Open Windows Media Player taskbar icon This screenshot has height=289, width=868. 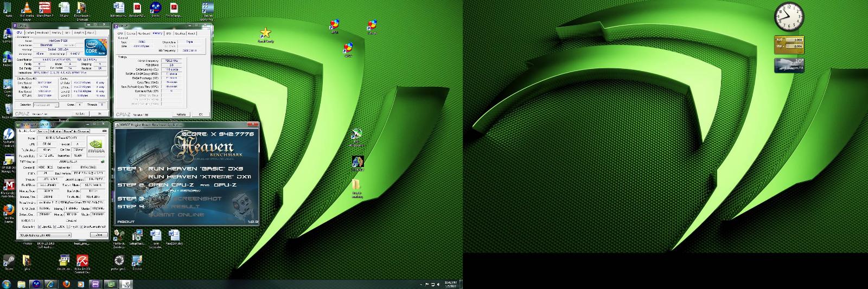click(x=81, y=284)
